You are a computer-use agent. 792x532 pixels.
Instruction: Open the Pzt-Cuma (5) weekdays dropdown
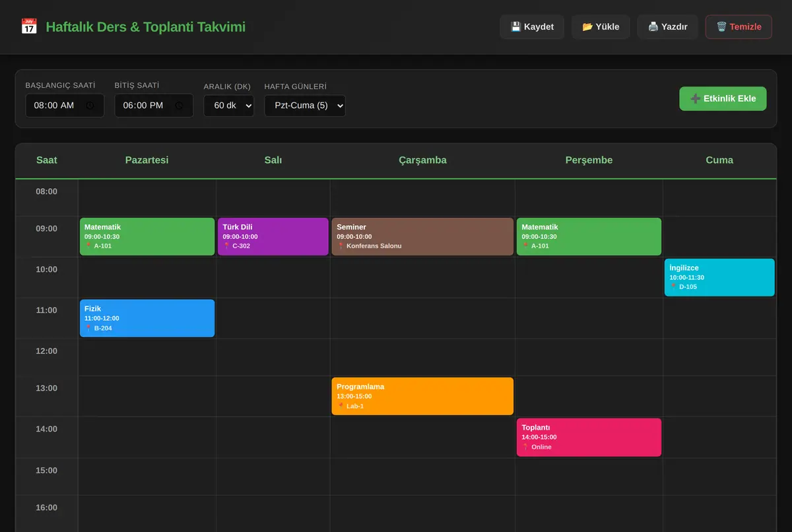(305, 106)
